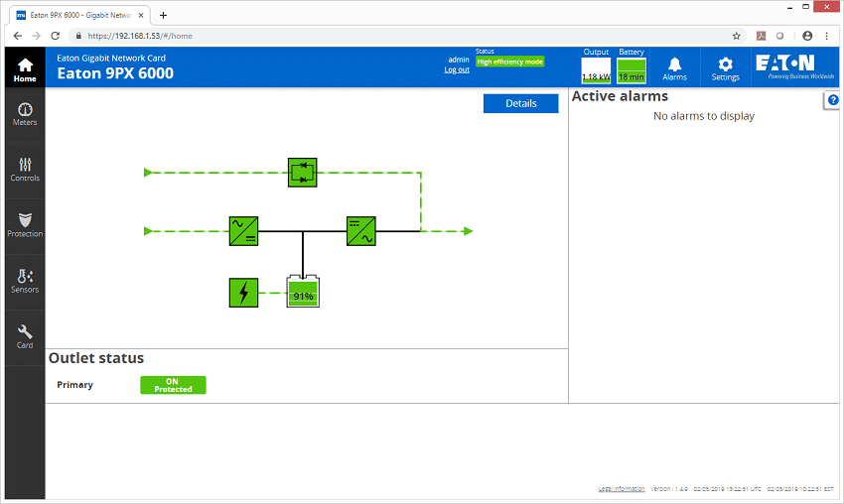Open Chrome three-dot menu
The image size is (844, 504).
coord(826,36)
